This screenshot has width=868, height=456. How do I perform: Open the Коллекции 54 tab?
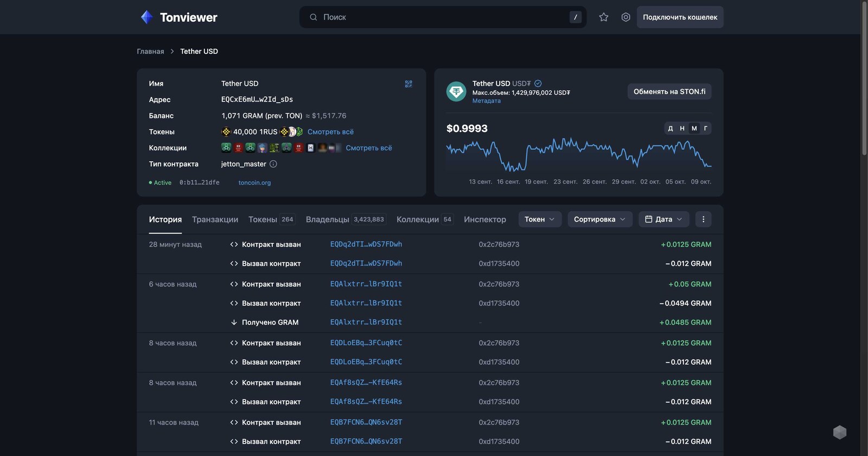click(425, 219)
